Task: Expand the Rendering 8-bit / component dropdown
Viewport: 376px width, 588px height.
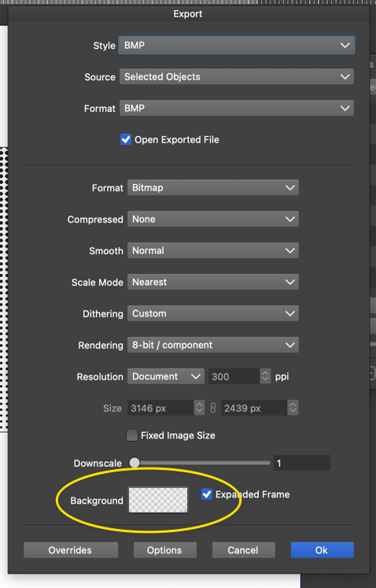Action: click(x=213, y=345)
